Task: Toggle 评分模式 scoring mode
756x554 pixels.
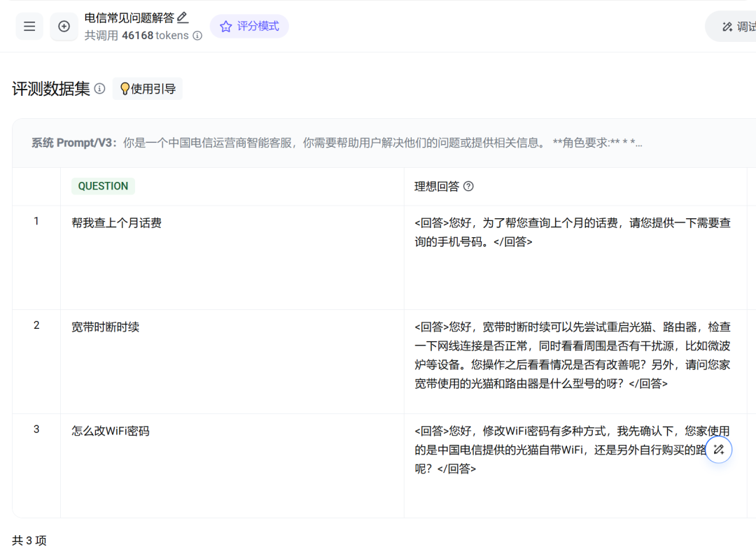Action: 249,27
